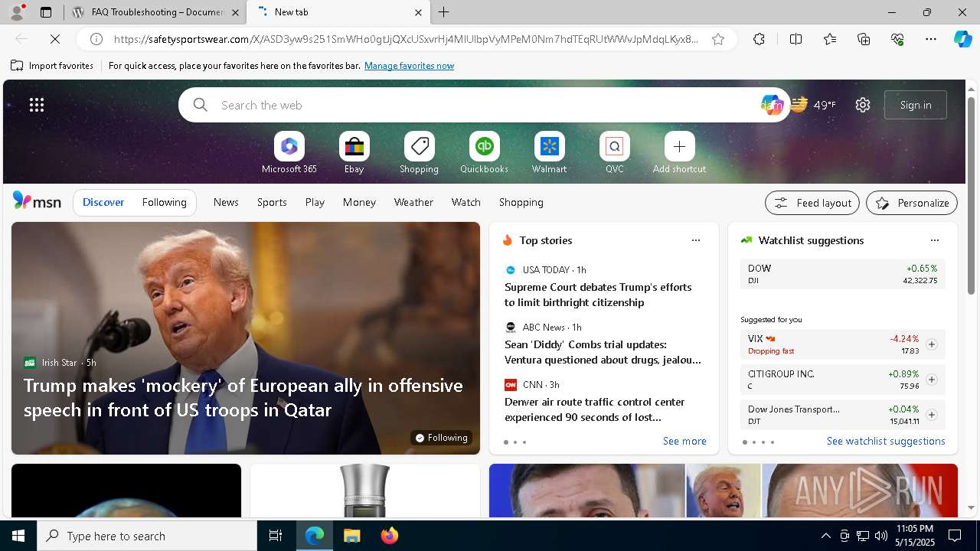980x551 pixels.
Task: Open the Watch menu item
Action: point(466,202)
